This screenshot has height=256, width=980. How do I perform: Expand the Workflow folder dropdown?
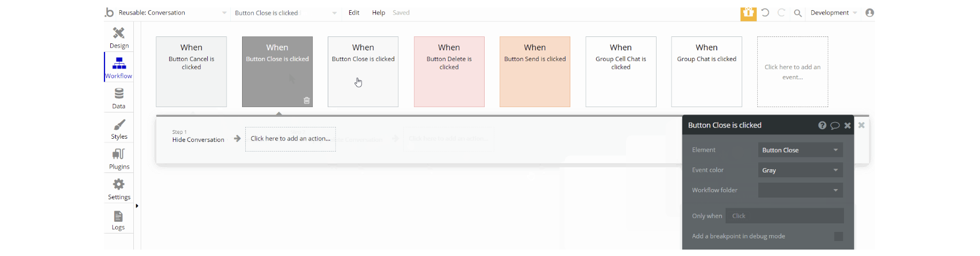pyautogui.click(x=800, y=190)
